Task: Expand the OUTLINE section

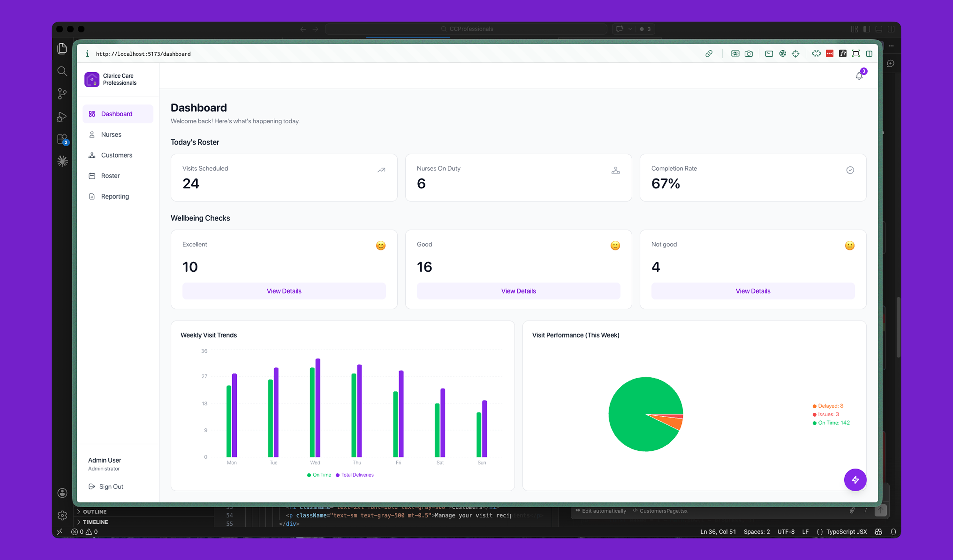Action: pyautogui.click(x=95, y=512)
